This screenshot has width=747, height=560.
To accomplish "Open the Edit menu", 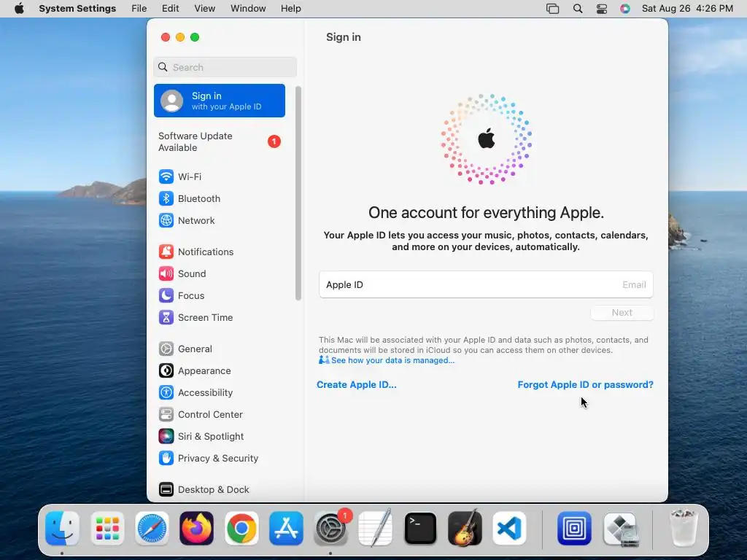I will [170, 9].
